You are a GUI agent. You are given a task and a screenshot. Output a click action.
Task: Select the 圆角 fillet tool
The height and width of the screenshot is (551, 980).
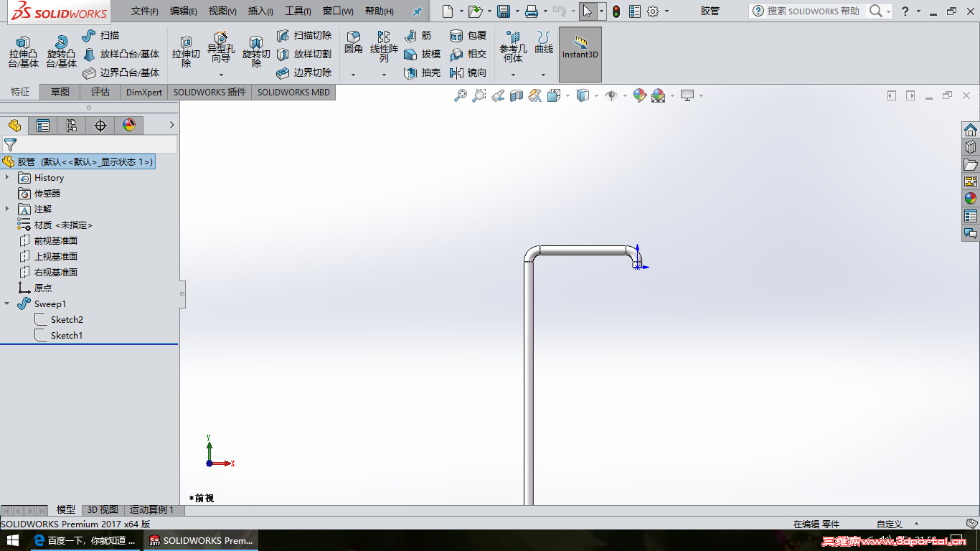tap(354, 42)
